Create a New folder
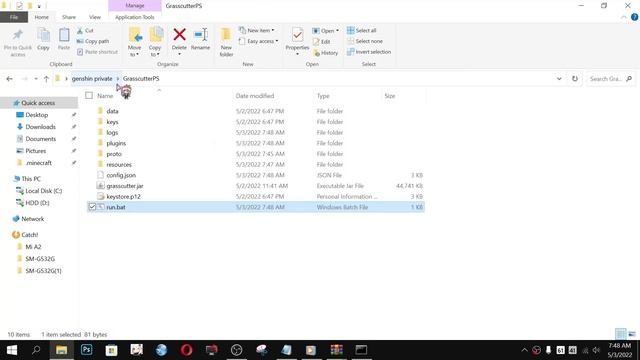This screenshot has width=640, height=360. [x=226, y=42]
